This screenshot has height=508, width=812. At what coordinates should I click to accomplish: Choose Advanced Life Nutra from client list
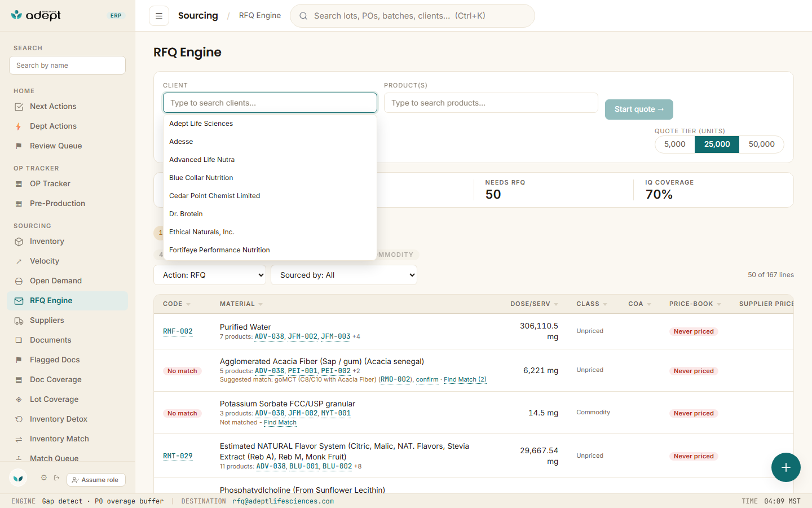pyautogui.click(x=270, y=160)
